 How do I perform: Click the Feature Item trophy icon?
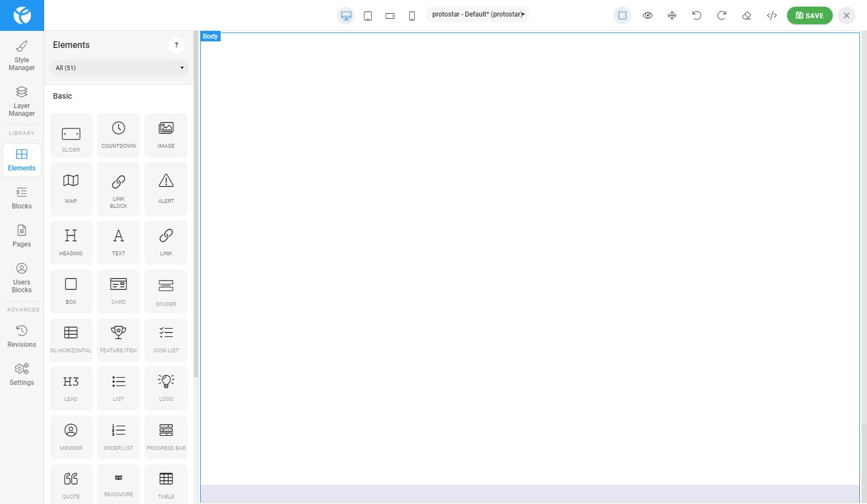coord(118,333)
